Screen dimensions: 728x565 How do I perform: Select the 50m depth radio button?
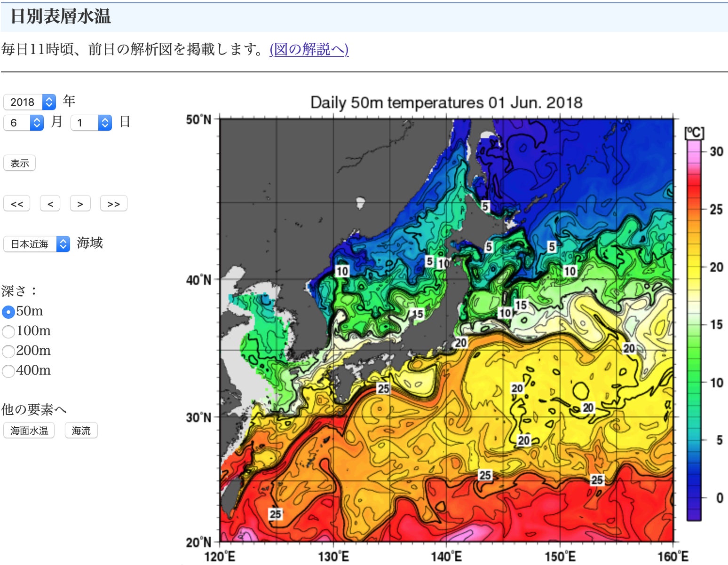pos(8,312)
